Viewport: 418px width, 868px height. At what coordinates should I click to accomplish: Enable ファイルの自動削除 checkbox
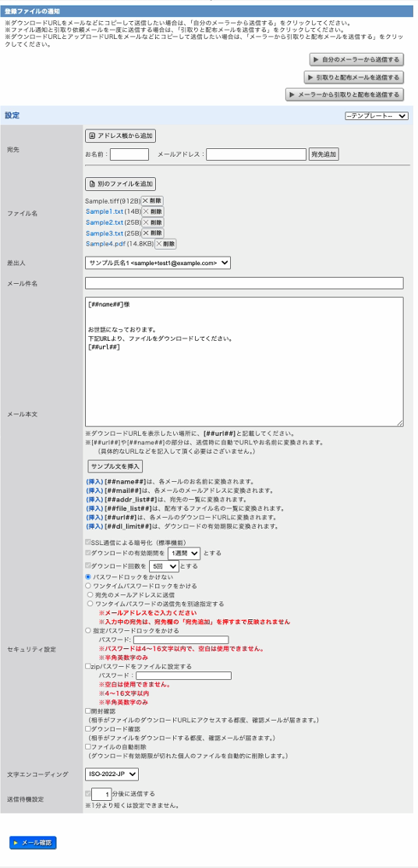(88, 747)
